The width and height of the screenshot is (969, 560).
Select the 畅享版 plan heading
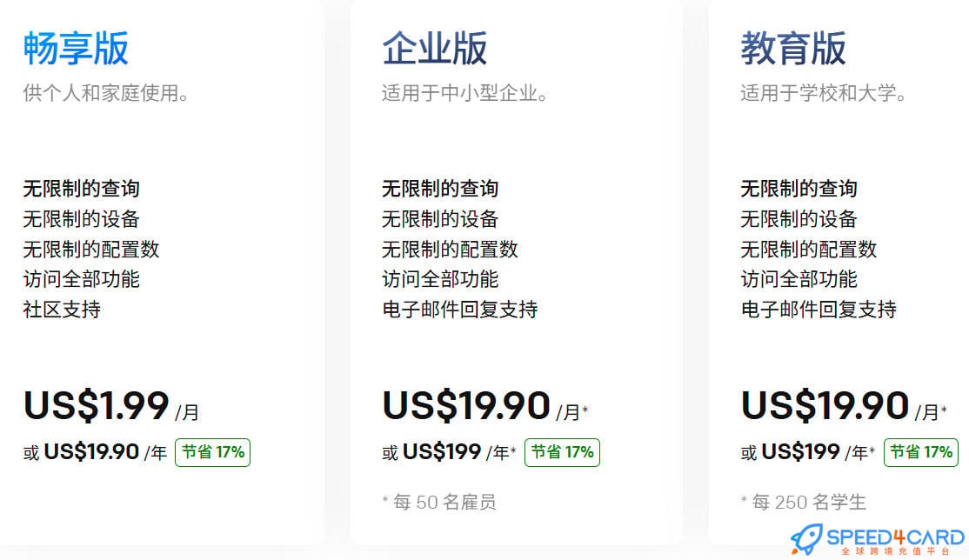[x=76, y=48]
